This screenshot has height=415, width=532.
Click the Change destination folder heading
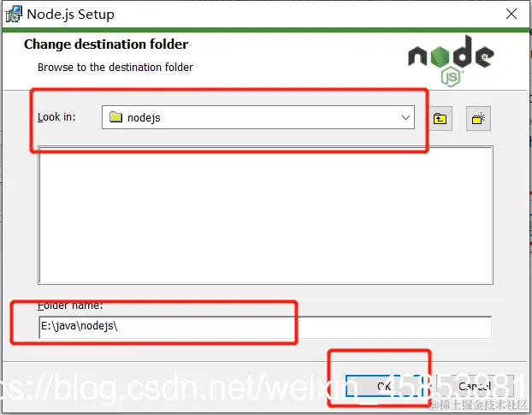click(106, 44)
